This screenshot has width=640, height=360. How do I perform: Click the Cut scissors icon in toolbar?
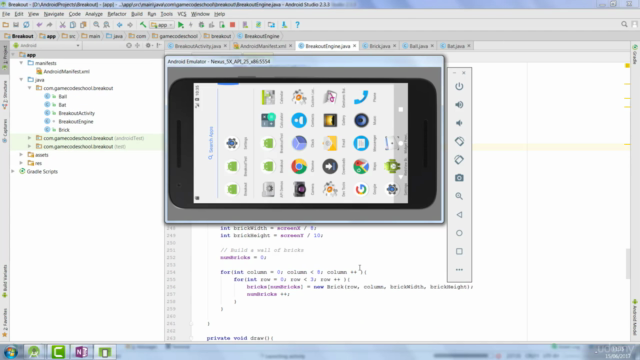coord(62,25)
